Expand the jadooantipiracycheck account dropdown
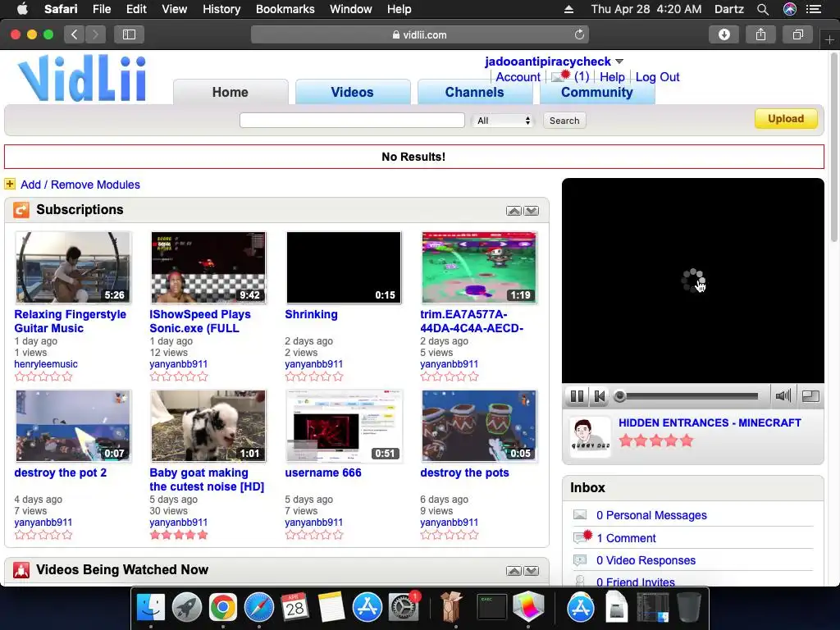Screen dimensions: 840x630 [619, 62]
